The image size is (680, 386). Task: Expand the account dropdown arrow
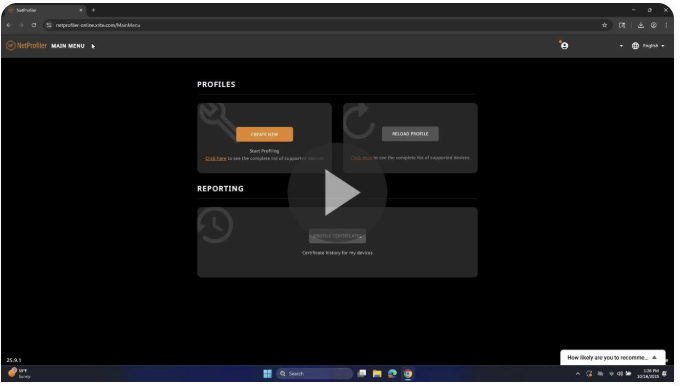point(621,46)
